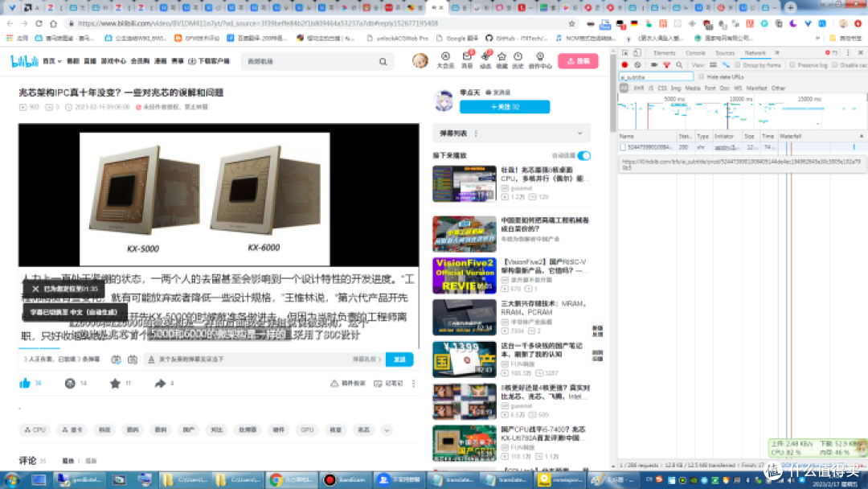This screenshot has width=868, height=489.
Task: Like the video with thumbs-up icon
Action: coord(25,383)
